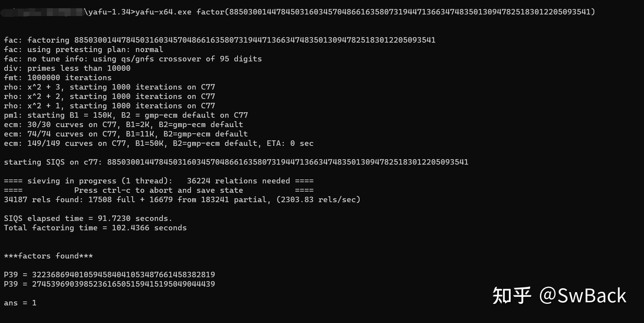Click the 'rho: x^2 + 3' line
Viewport: 644px width, 323px height.
(x=110, y=87)
